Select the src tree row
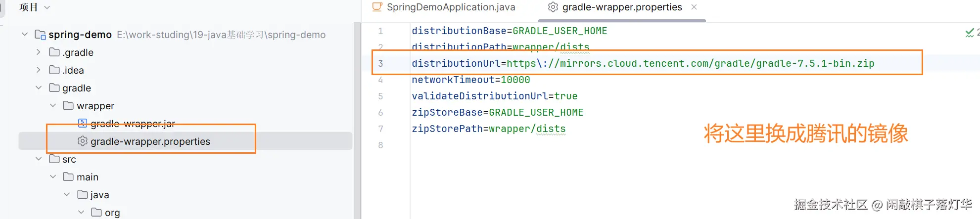The width and height of the screenshot is (980, 219). (186, 159)
